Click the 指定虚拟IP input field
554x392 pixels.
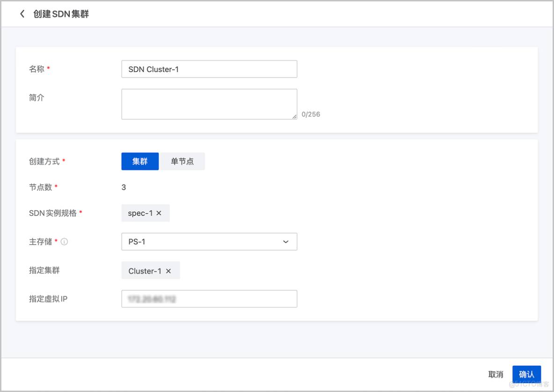coord(209,299)
